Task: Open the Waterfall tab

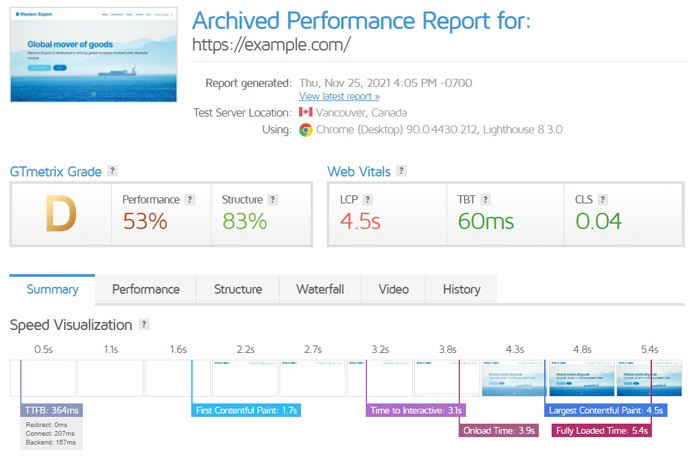Action: pyautogui.click(x=320, y=290)
